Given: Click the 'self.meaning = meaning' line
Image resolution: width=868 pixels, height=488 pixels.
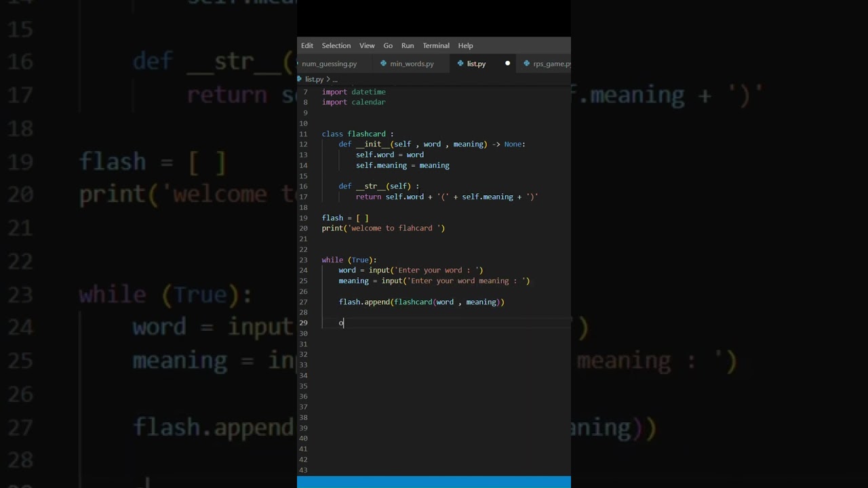Looking at the screenshot, I should pos(403,165).
